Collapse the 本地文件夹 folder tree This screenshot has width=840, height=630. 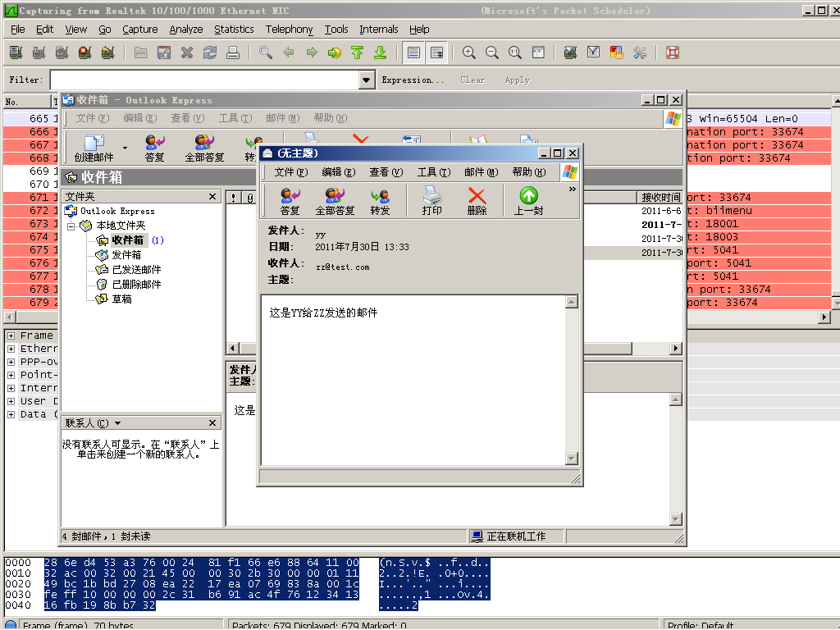coord(71,226)
